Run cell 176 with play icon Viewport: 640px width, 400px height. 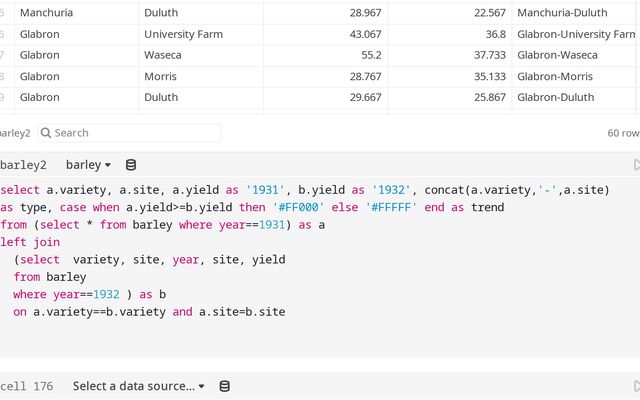[x=636, y=386]
